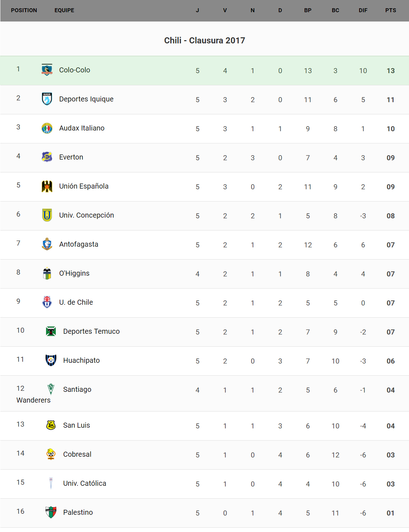Viewport: 409px width, 532px height.
Task: Click the Univ. Concepción shield icon
Action: point(47,215)
